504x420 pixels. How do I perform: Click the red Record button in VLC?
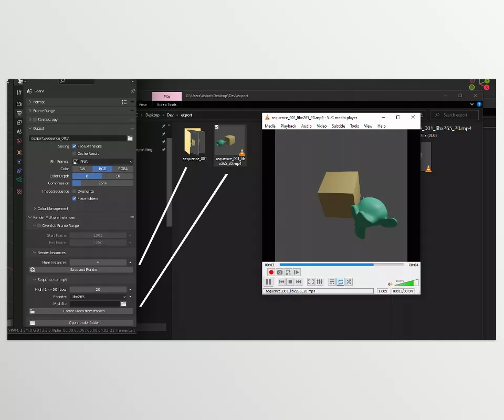[x=271, y=272]
